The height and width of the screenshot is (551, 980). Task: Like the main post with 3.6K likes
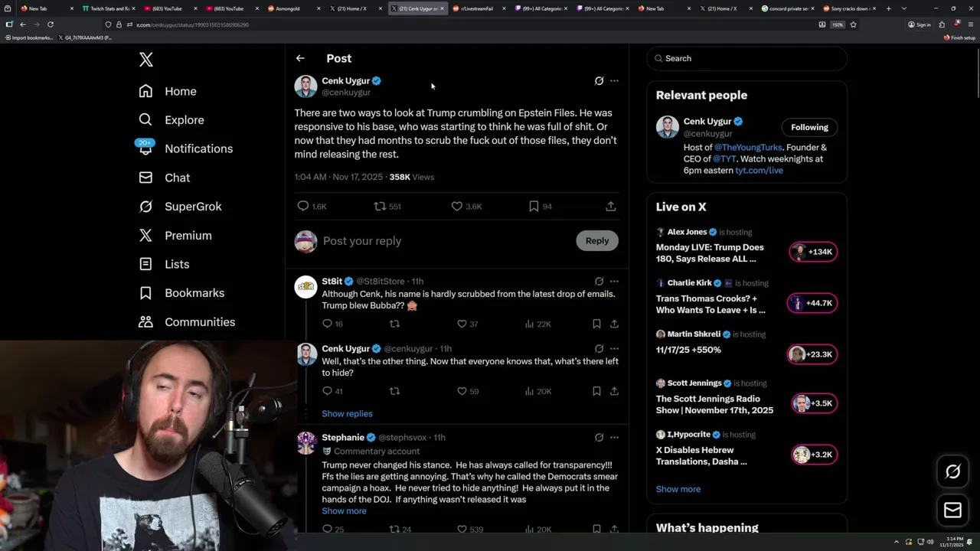click(x=466, y=206)
